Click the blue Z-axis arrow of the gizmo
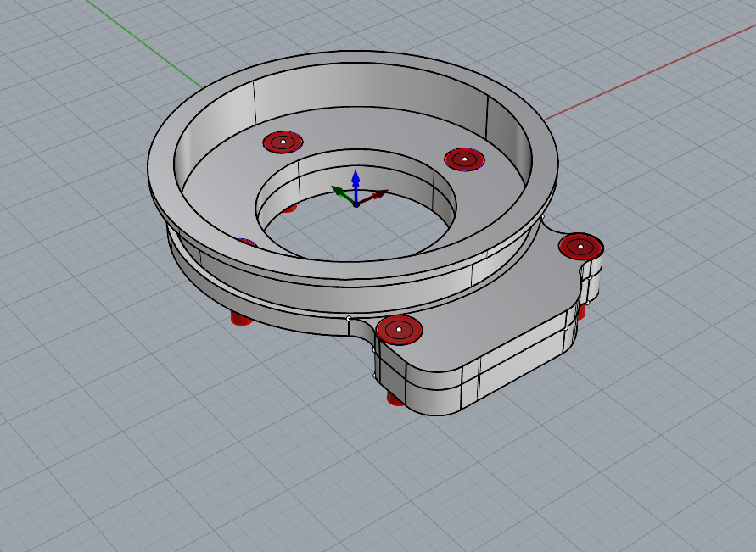756x552 pixels. point(356,179)
